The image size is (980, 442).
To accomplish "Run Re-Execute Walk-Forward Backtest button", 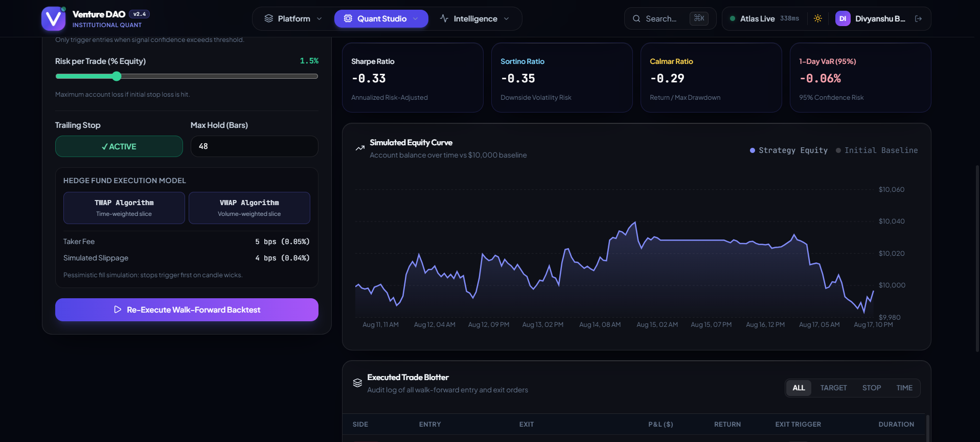I will point(187,310).
